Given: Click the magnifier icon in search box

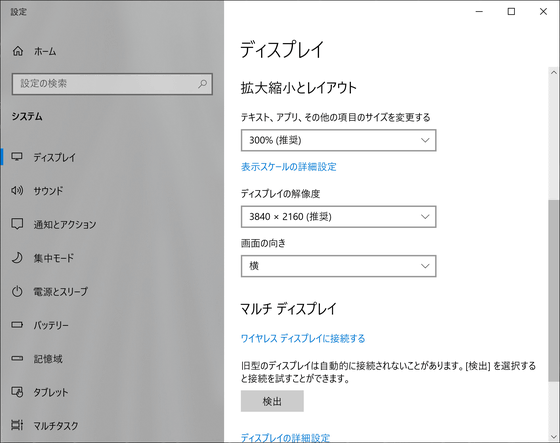Looking at the screenshot, I should coord(202,84).
